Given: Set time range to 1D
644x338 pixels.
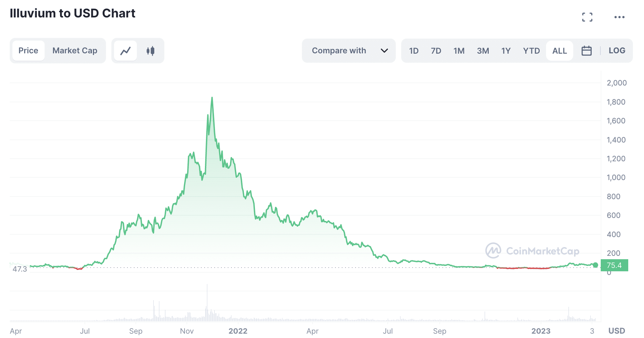Looking at the screenshot, I should pos(414,51).
